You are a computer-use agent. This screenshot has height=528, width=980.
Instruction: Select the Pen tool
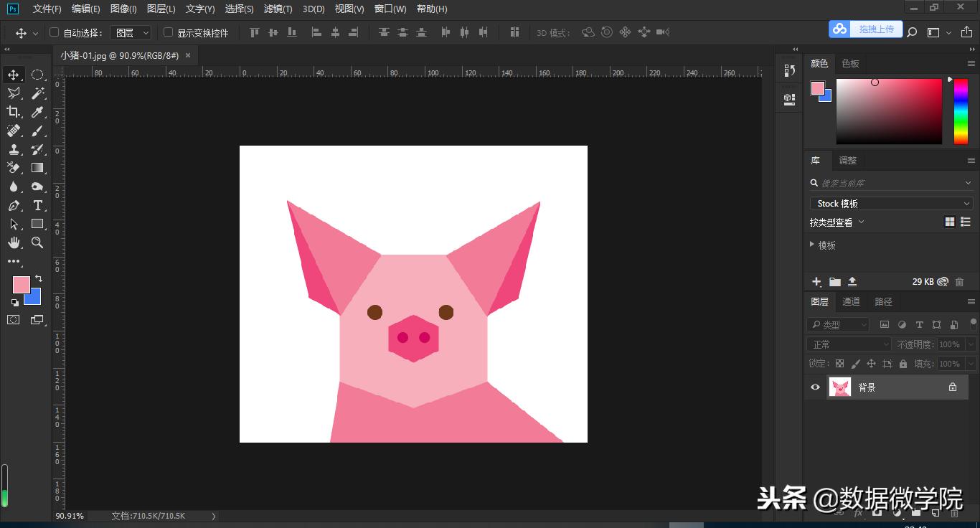[x=14, y=205]
